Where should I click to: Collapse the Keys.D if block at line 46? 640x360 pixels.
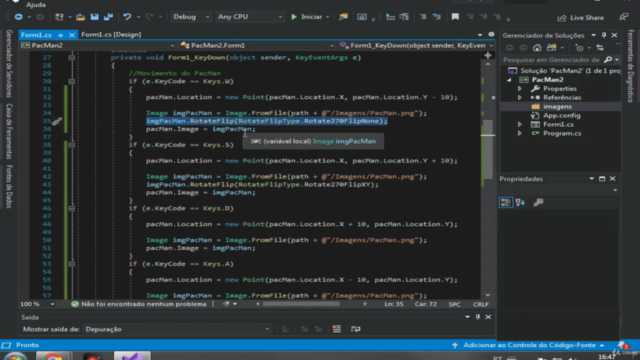click(71, 209)
